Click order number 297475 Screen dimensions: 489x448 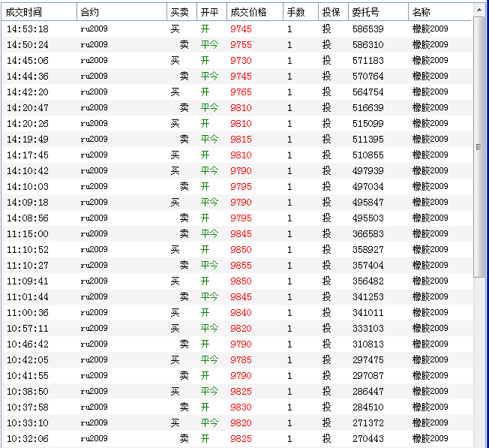(x=368, y=359)
